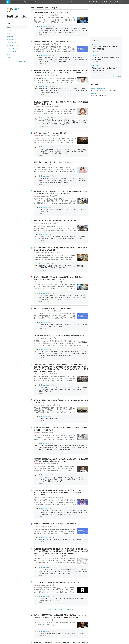Open the 18 お気に入り count

17,17
